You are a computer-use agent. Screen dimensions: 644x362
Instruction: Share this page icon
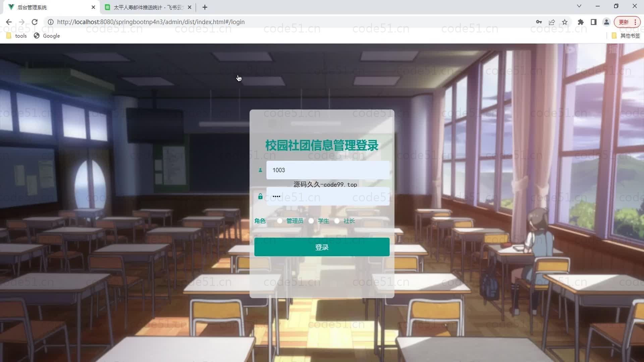click(x=552, y=22)
